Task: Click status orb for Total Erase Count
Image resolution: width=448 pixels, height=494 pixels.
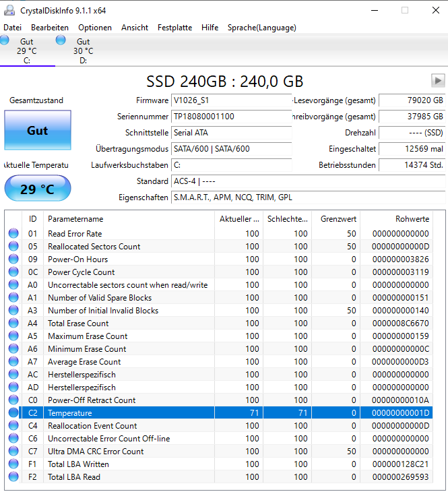Action: [13, 323]
